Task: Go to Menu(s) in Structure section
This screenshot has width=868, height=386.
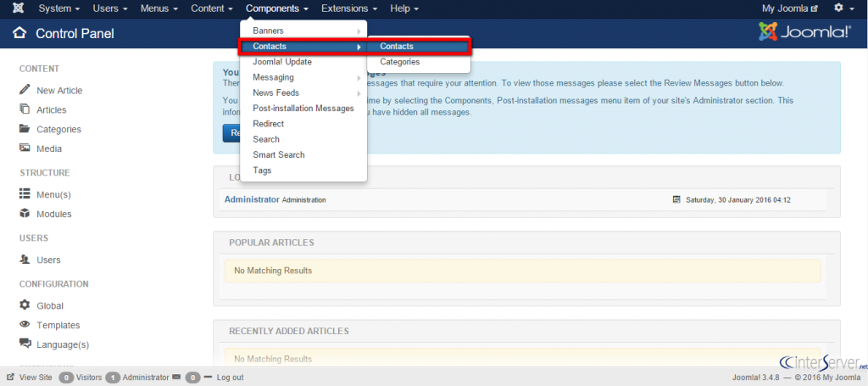Action: point(53,195)
